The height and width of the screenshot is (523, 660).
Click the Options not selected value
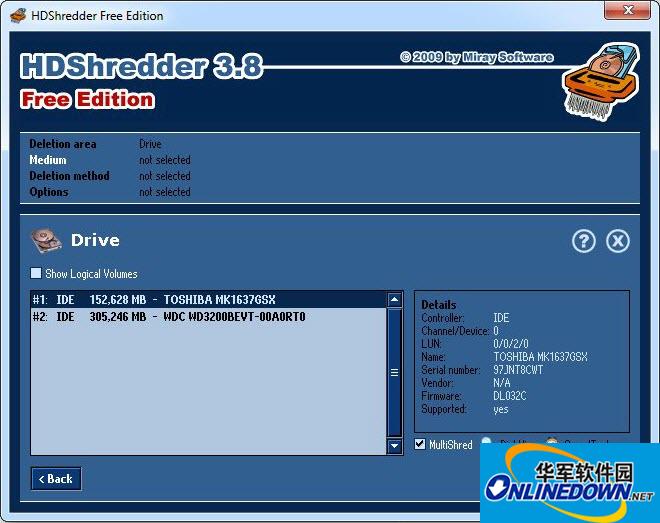165,192
